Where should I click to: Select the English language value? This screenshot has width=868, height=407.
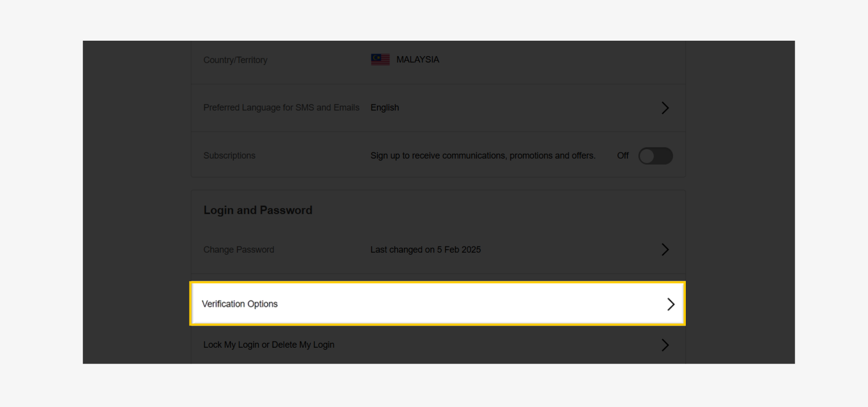(x=385, y=108)
